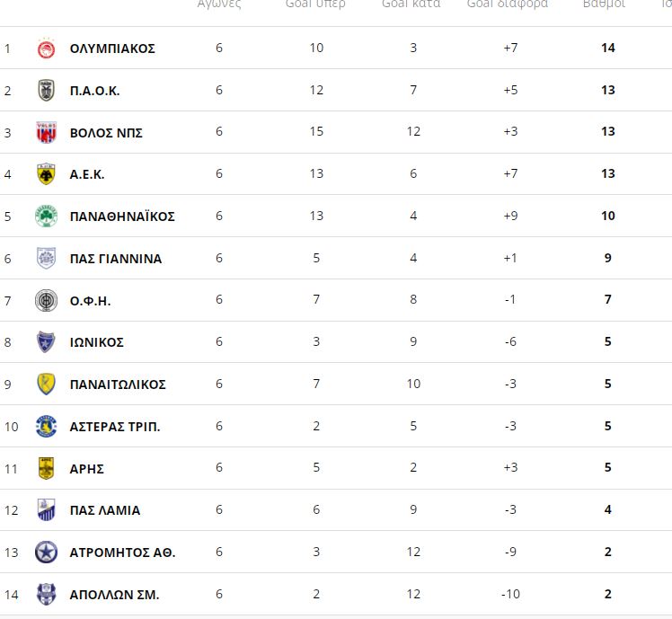Click the ΑΡΗΣ yellow team badge
Screen dimensions: 672x619
point(46,468)
